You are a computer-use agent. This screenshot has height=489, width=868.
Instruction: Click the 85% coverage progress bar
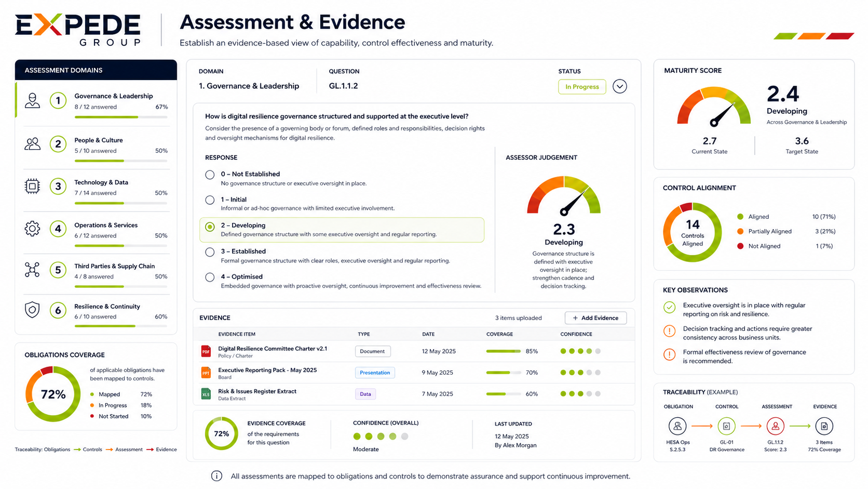pyautogui.click(x=503, y=351)
